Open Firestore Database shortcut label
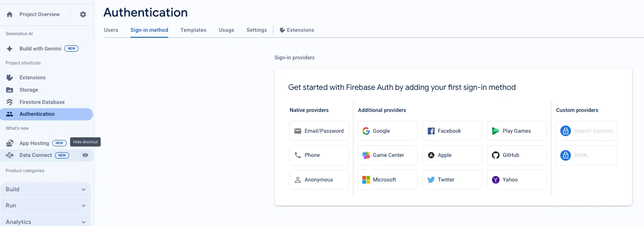 click(42, 102)
